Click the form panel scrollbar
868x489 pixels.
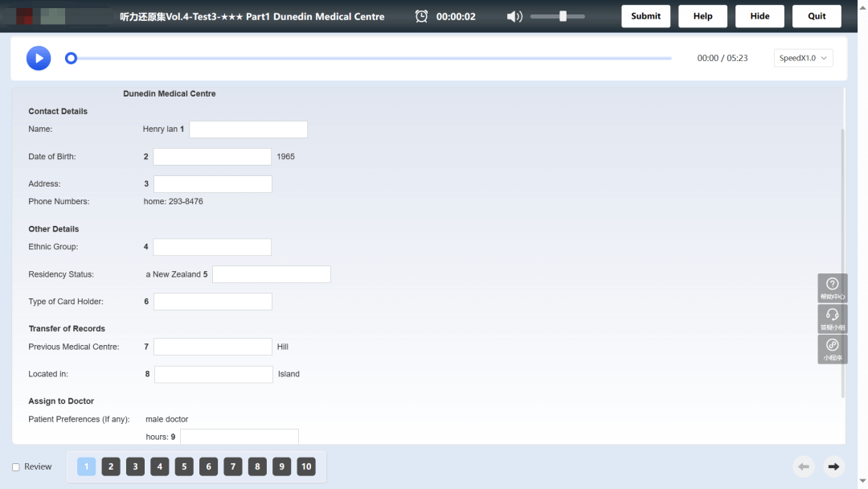tap(843, 263)
